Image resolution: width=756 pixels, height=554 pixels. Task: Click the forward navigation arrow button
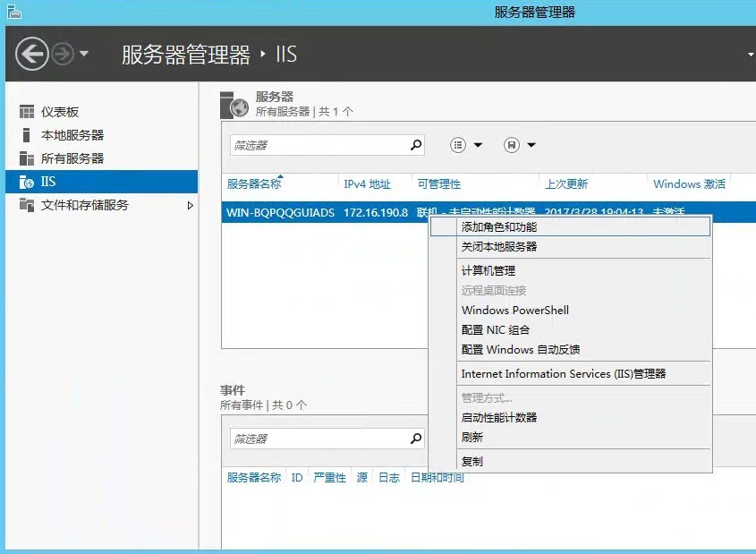pyautogui.click(x=63, y=54)
